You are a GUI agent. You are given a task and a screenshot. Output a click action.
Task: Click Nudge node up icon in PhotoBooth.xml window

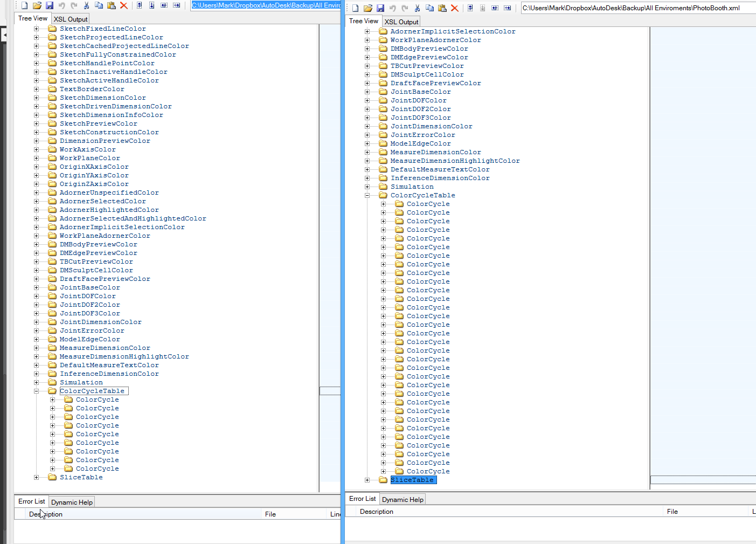[x=470, y=8]
